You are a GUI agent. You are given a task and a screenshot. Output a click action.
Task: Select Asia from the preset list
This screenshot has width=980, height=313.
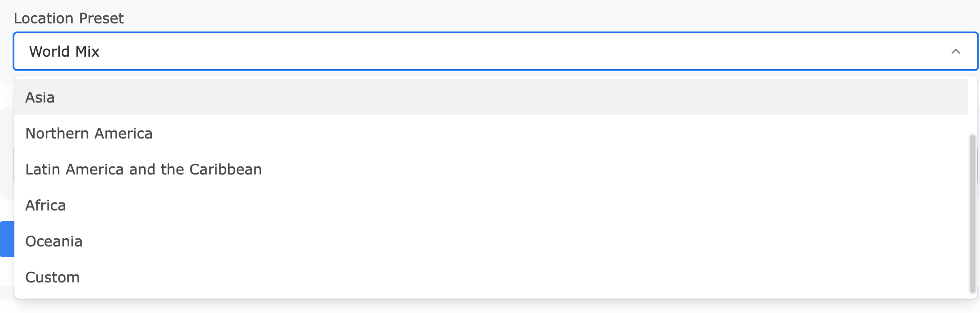[x=40, y=98]
